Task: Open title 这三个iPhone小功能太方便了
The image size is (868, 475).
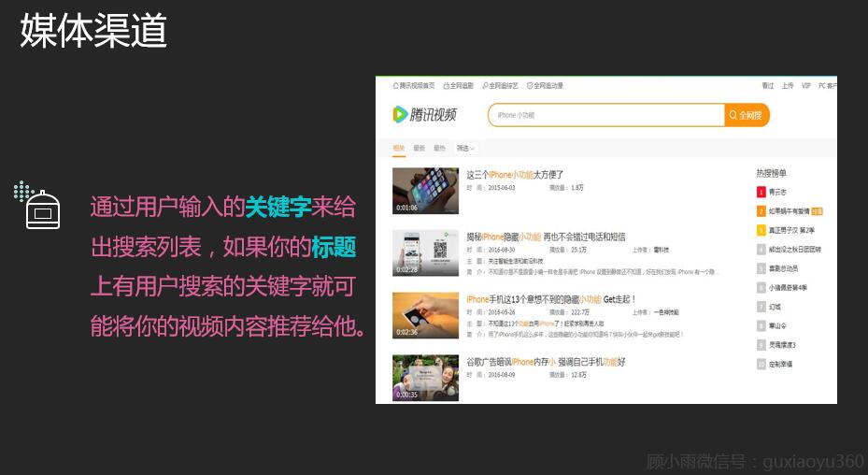Action: coord(515,175)
